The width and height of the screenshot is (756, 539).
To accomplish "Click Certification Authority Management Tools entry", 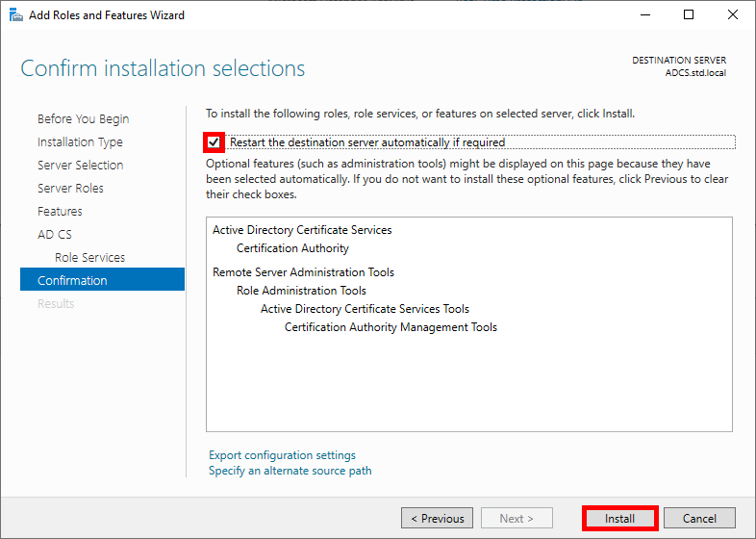I will (391, 327).
